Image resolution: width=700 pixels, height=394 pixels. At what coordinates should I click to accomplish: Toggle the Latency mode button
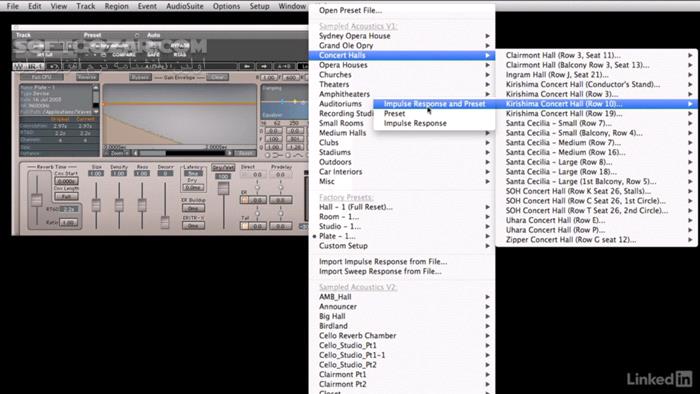pyautogui.click(x=193, y=173)
